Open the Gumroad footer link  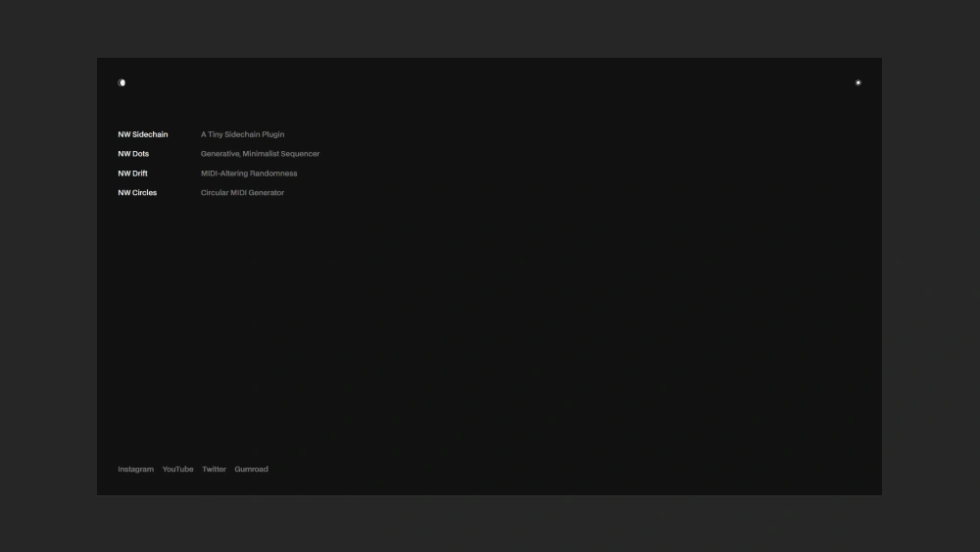click(251, 469)
